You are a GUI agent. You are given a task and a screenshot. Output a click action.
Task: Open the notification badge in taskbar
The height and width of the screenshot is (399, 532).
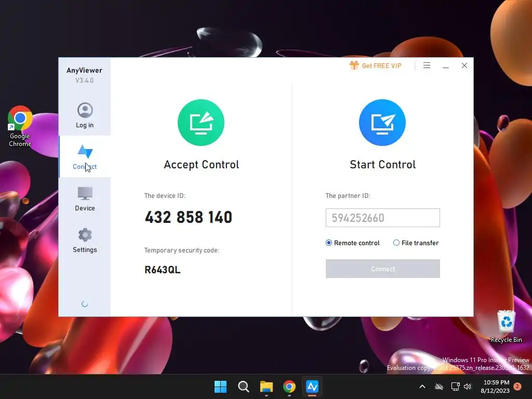(517, 387)
